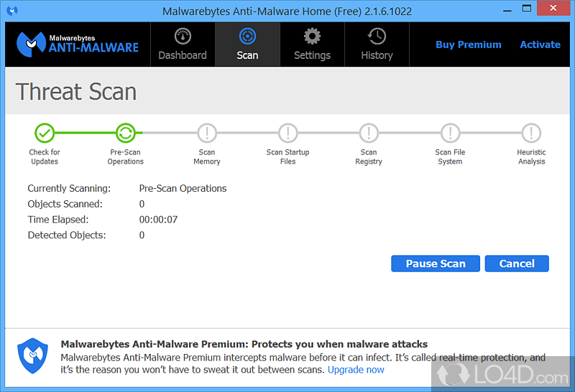Image resolution: width=575 pixels, height=392 pixels.
Task: Click the Scan Startup Files step icon
Action: [287, 133]
